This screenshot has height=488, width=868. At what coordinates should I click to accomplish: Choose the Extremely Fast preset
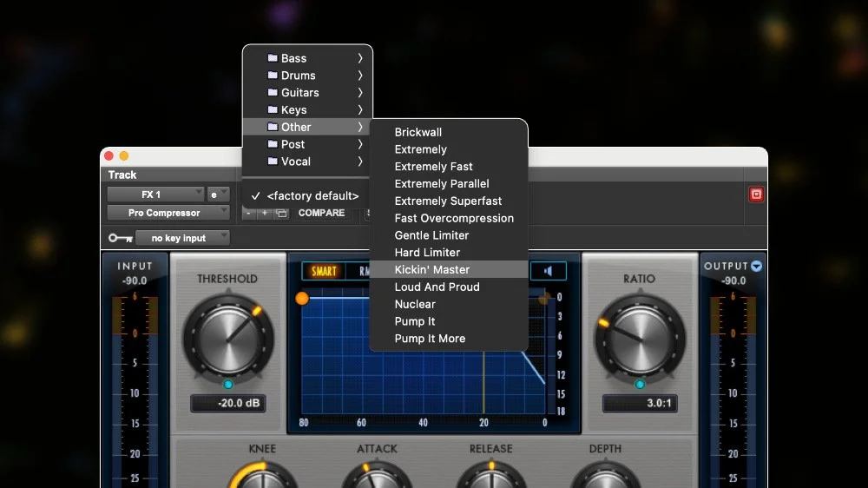(x=449, y=167)
